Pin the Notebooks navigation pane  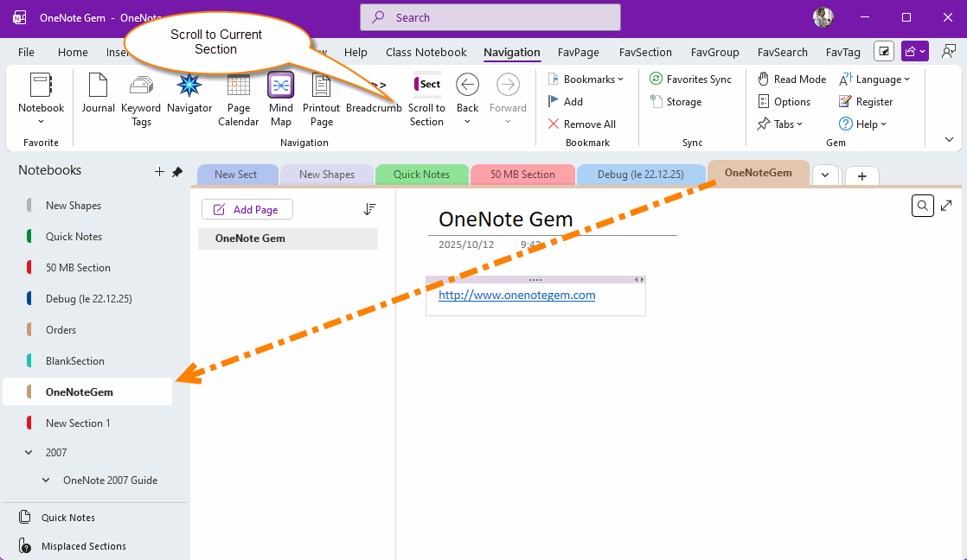point(177,172)
